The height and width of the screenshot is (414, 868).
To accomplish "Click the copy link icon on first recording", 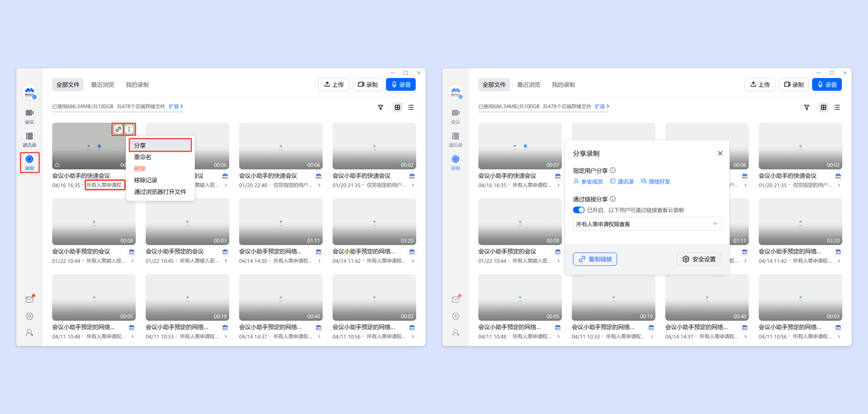I will pos(118,129).
